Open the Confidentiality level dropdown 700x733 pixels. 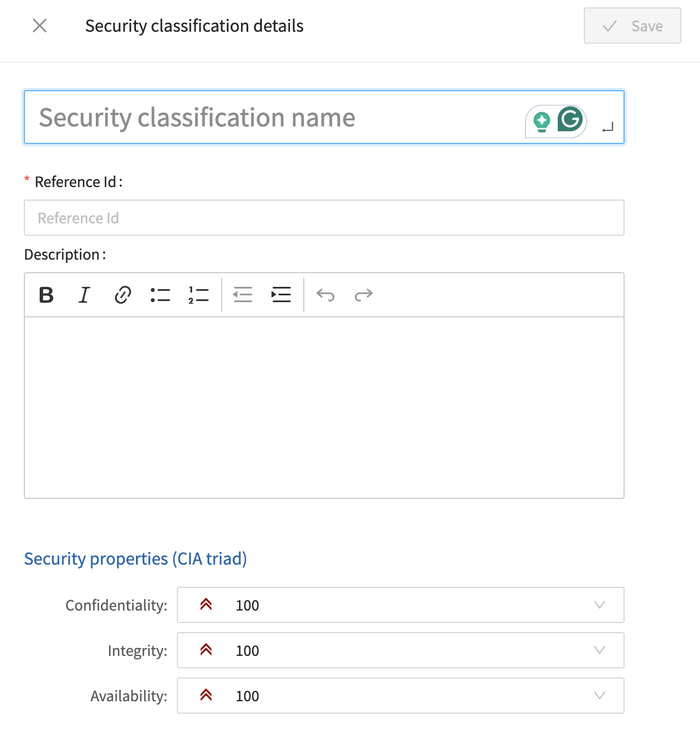599,605
